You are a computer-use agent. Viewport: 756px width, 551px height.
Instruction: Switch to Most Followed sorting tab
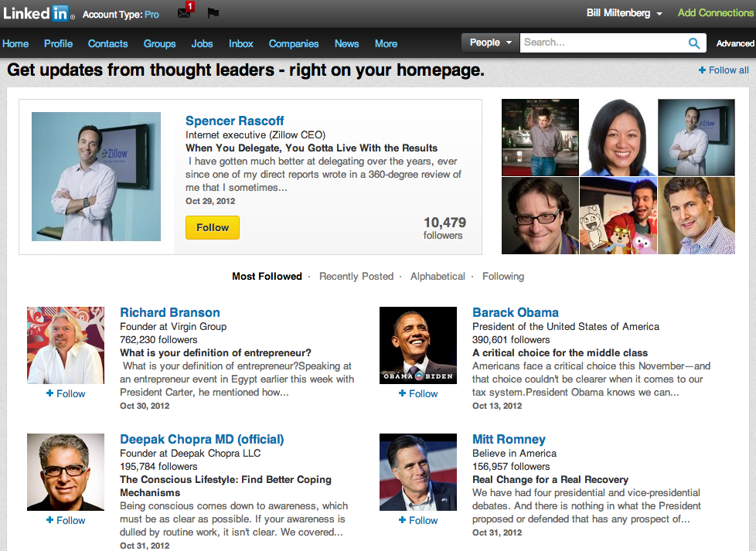point(267,276)
